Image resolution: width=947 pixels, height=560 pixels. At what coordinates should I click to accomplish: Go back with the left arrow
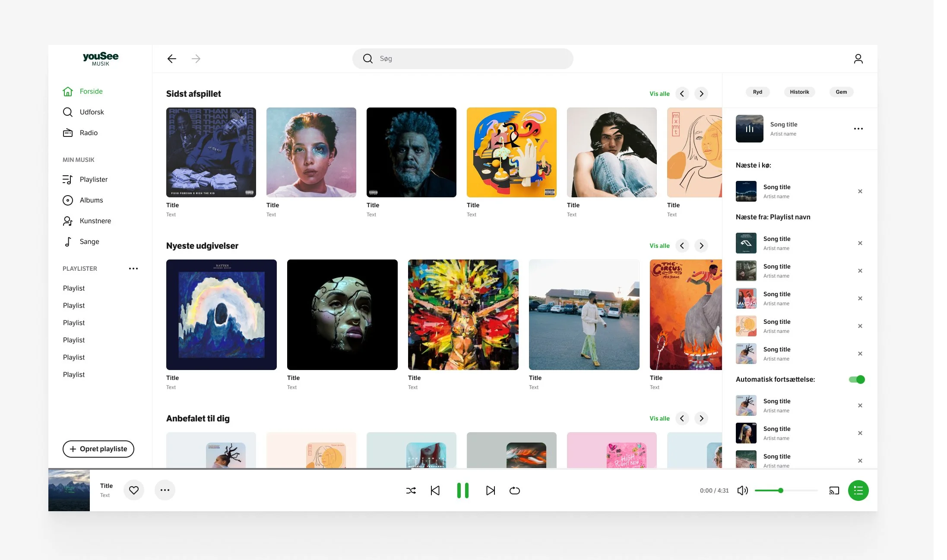pyautogui.click(x=172, y=59)
